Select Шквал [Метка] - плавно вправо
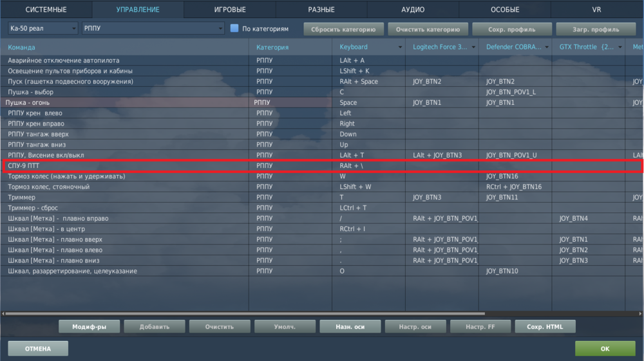This screenshot has height=361, width=644. (322, 218)
